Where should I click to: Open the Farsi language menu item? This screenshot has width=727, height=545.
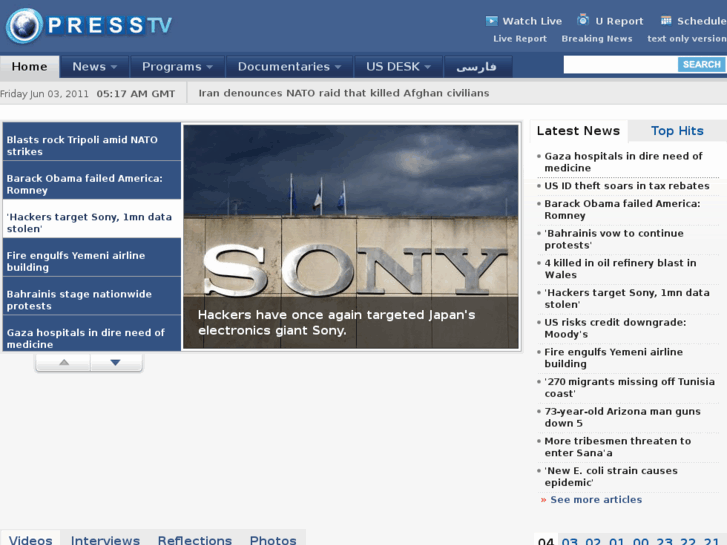[x=478, y=67]
